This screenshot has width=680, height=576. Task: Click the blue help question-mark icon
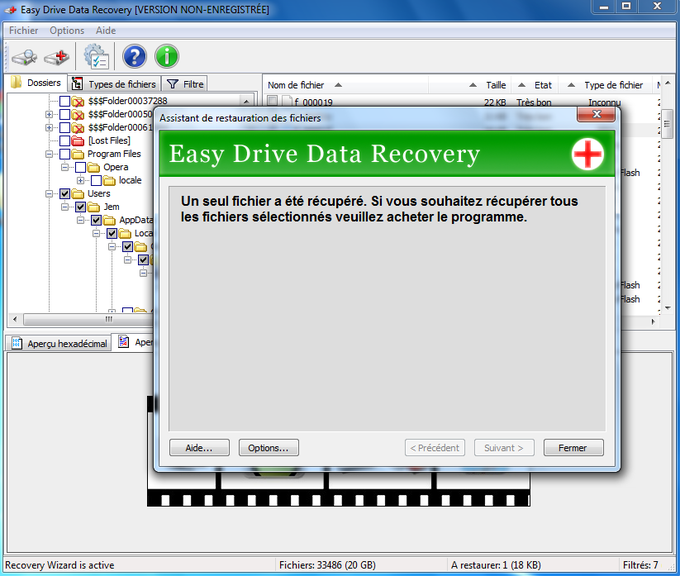point(134,56)
